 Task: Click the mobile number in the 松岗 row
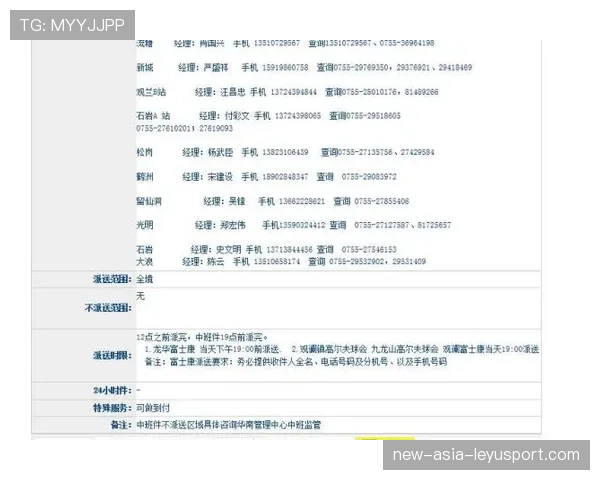click(x=285, y=152)
